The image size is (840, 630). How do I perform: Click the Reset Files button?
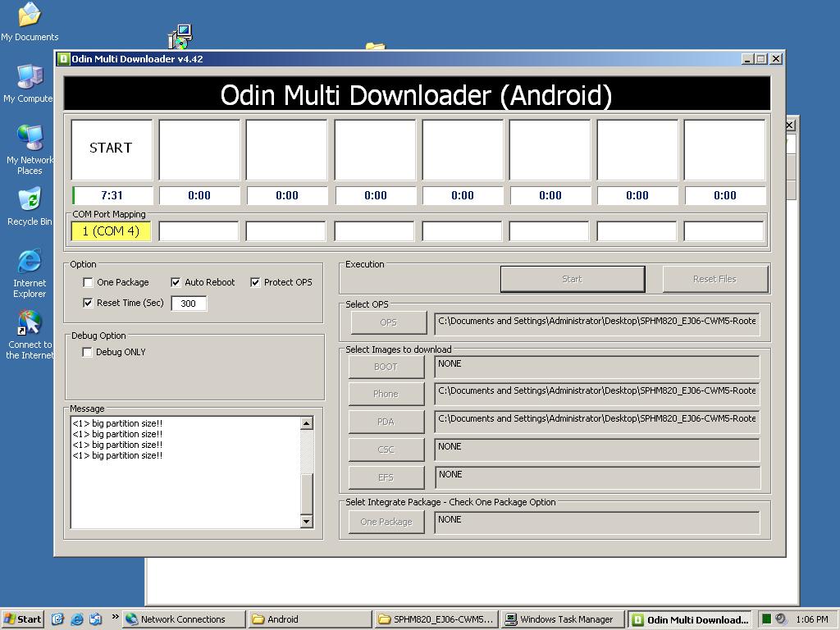[715, 279]
